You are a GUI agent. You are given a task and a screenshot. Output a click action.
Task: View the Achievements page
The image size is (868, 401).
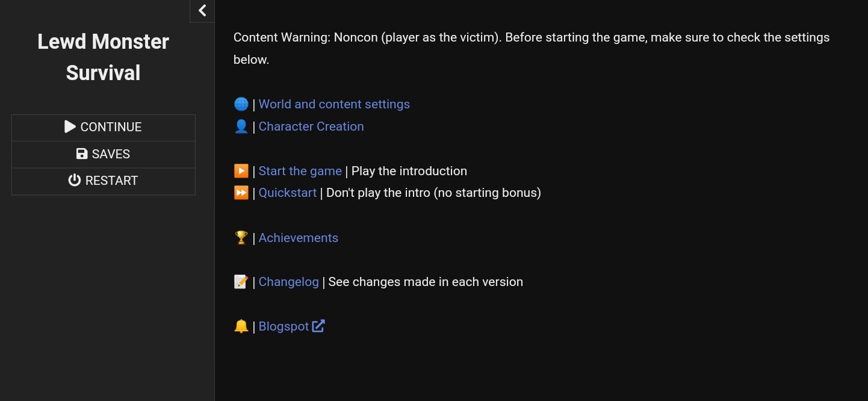pos(298,238)
